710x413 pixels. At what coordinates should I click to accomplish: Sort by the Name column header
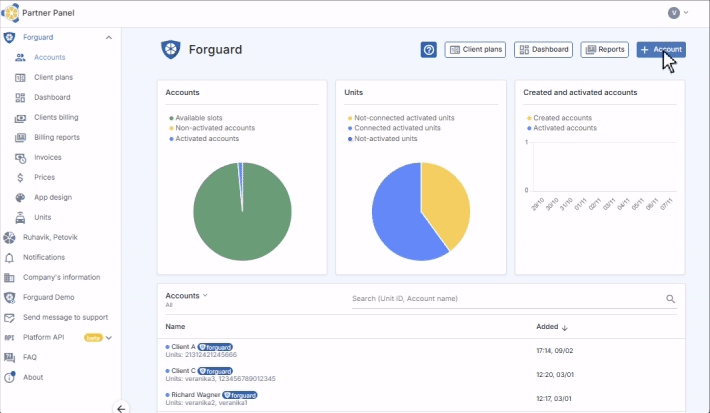pos(175,327)
